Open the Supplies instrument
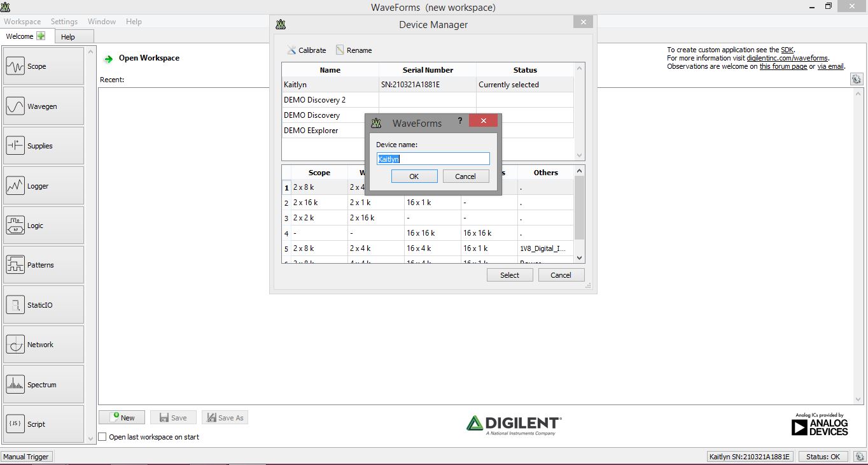This screenshot has height=465, width=868. tap(43, 146)
